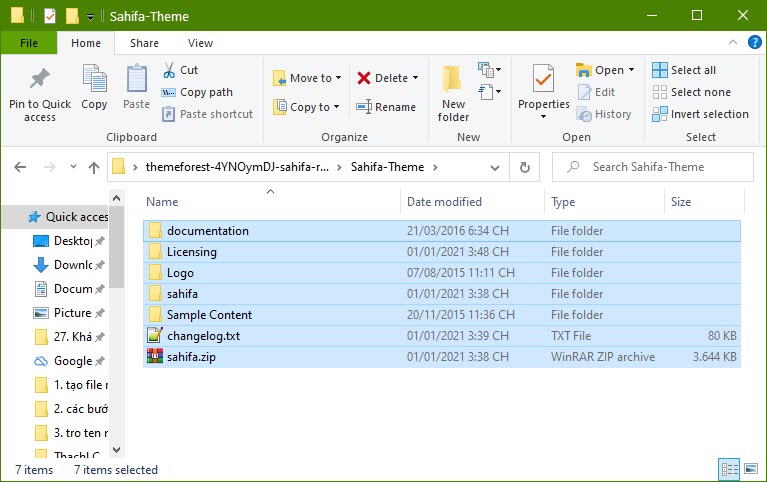Select the Home ribbon tab
767x482 pixels.
tap(86, 43)
